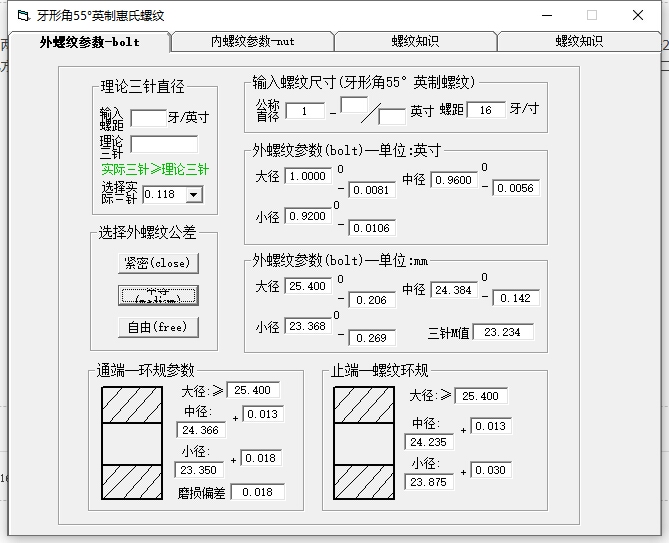Open the last 螺纹知识 tab on the far right
Image resolution: width=669 pixels, height=543 pixels.
tap(579, 41)
